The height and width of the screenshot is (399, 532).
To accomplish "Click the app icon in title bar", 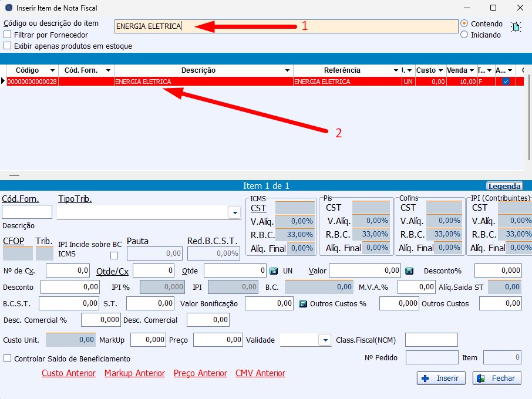I will point(8,8).
